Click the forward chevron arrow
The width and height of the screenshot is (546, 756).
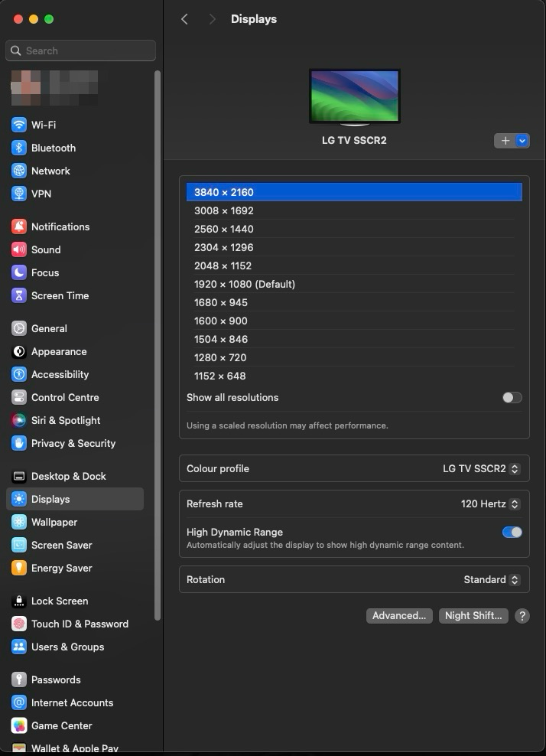click(212, 19)
